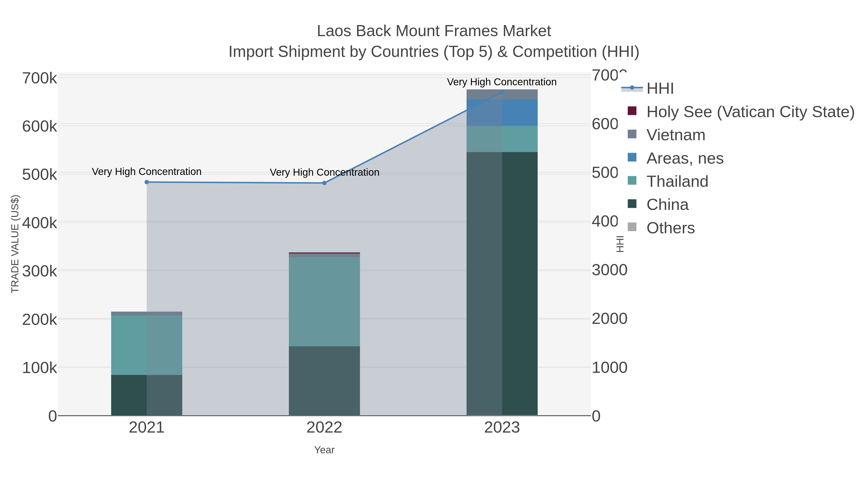
Task: Click the Thailand bar segment for 2023
Action: 502,139
